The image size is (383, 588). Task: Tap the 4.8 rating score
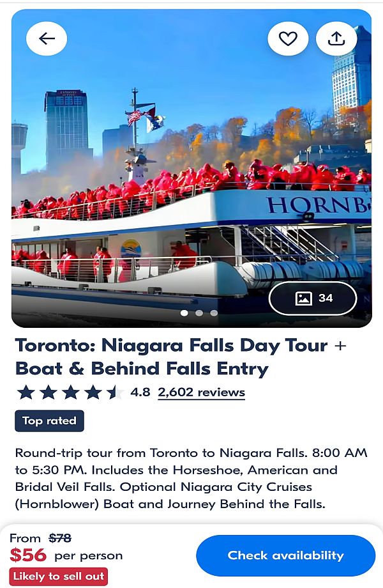140,392
